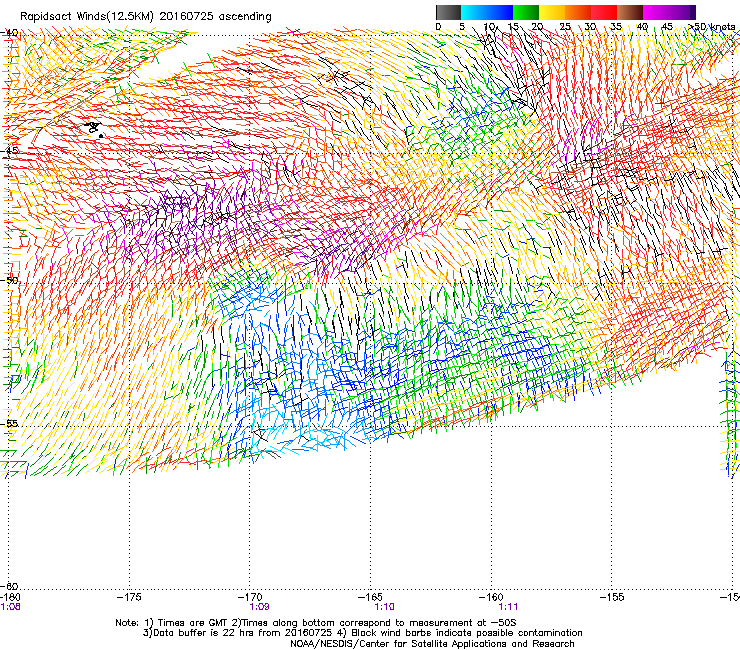
Task: Click the map title 'Rapidsact Winds(12.5KM) 20160725 ascending'
Action: [146, 17]
